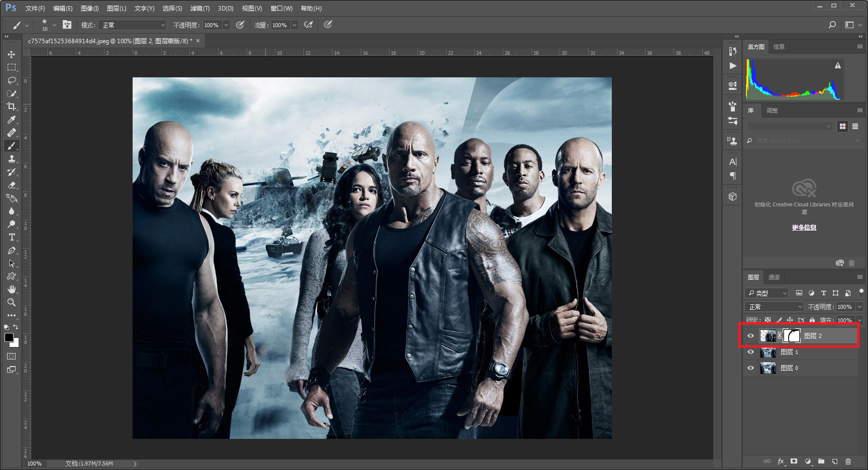Image resolution: width=868 pixels, height=470 pixels.
Task: Select the Zoom tool
Action: tap(12, 302)
